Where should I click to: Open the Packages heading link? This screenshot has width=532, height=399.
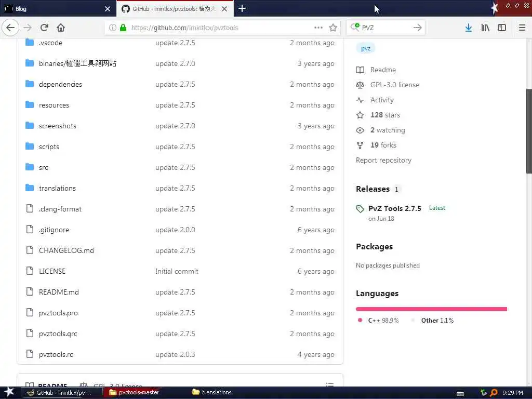[374, 247]
